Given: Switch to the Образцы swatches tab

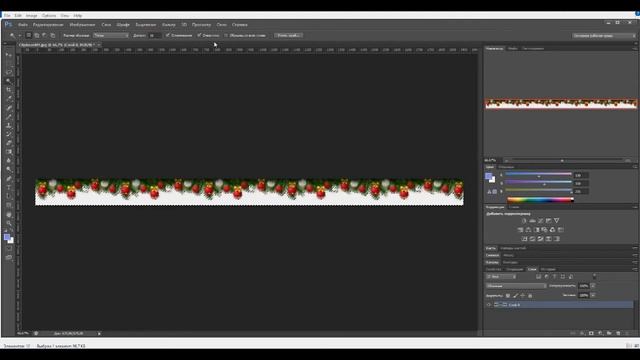Looking at the screenshot, I should pos(506,167).
